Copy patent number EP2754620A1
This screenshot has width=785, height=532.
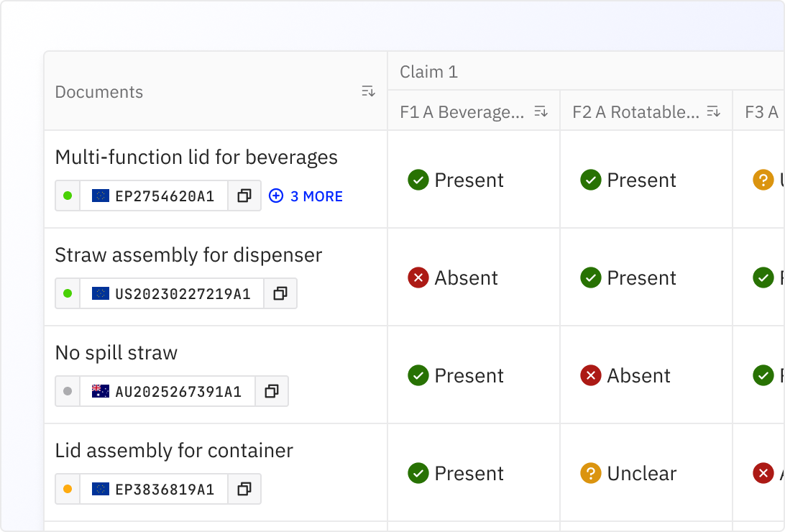point(244,196)
